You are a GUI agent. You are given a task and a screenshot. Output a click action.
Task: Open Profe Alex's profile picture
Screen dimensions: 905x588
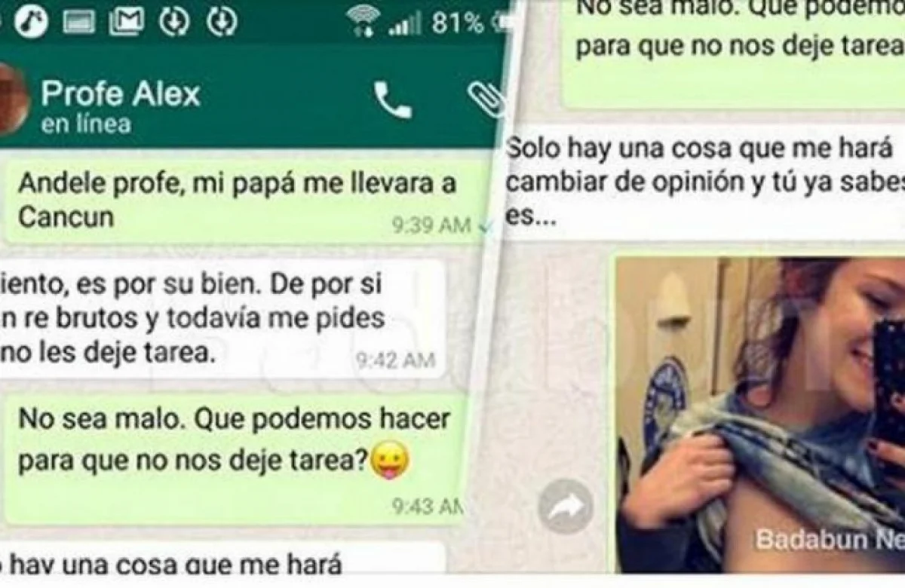tap(11, 100)
